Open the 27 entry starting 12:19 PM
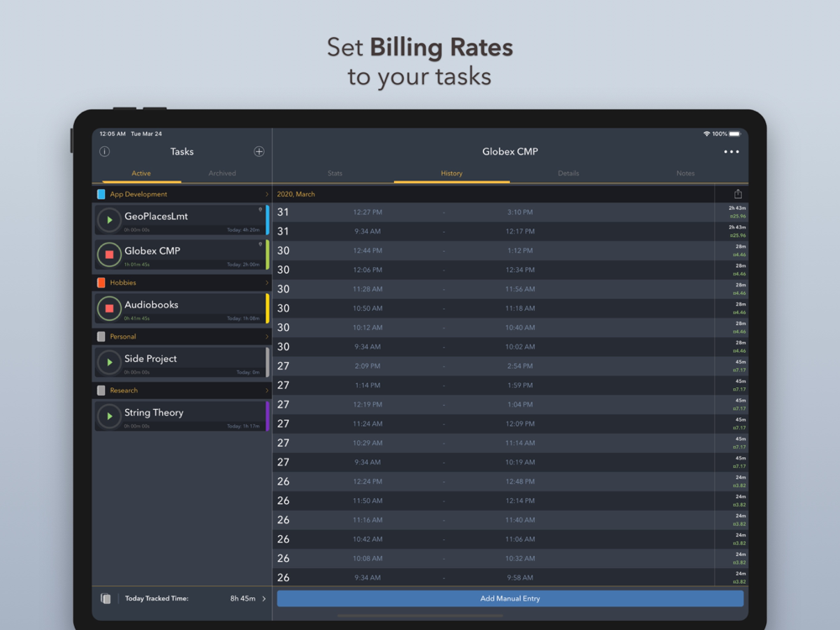840x630 pixels. [510, 405]
